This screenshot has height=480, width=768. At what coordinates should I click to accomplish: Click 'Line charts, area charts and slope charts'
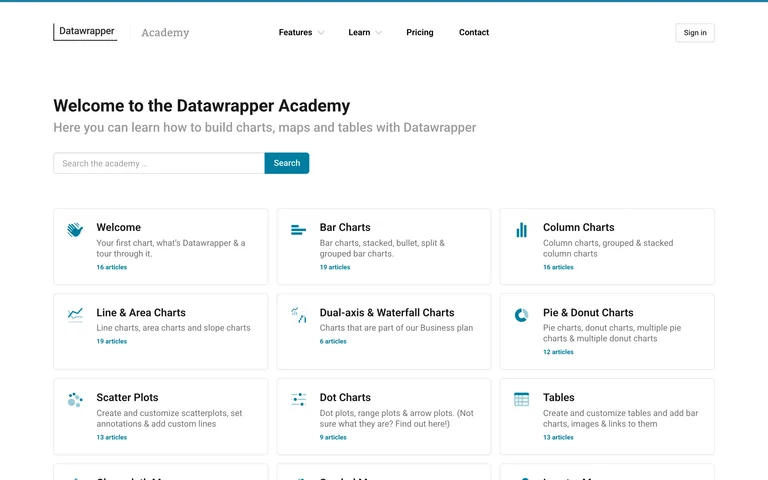pyautogui.click(x=173, y=328)
